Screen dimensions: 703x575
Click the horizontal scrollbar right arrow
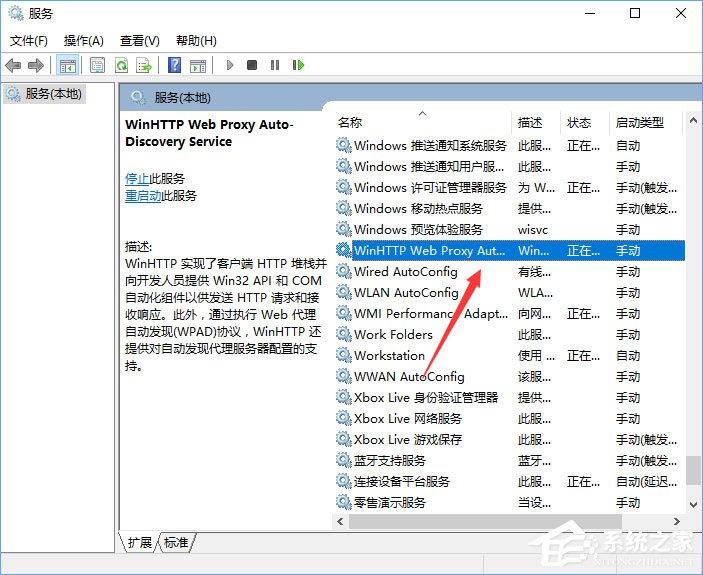[677, 521]
